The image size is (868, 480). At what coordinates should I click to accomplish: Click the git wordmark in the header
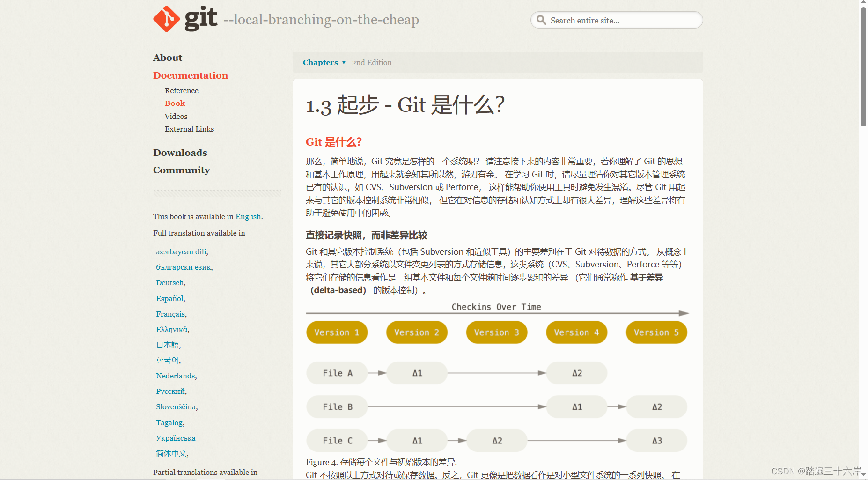pyautogui.click(x=201, y=19)
